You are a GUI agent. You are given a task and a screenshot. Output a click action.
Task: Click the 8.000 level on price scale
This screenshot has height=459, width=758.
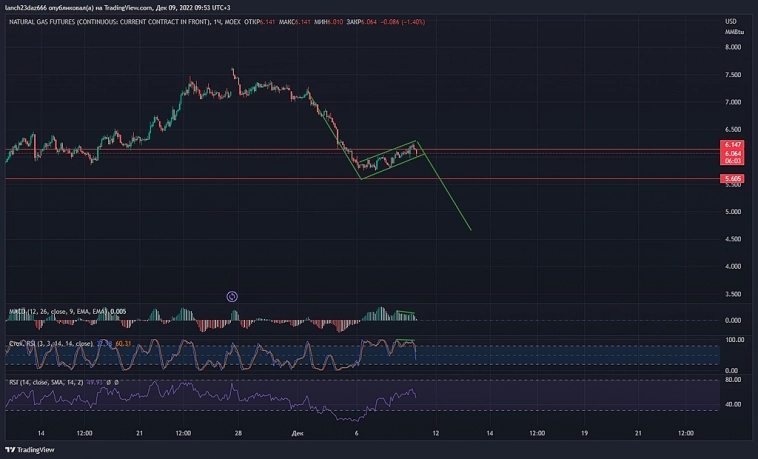(x=732, y=47)
